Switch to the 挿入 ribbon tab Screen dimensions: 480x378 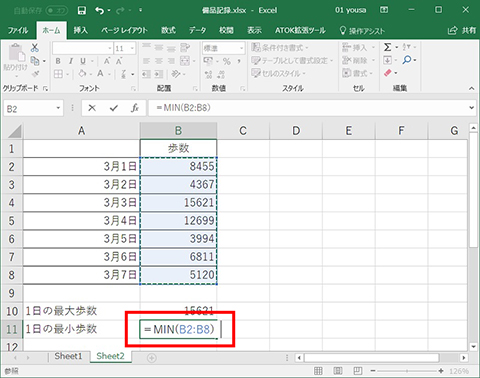click(x=81, y=31)
